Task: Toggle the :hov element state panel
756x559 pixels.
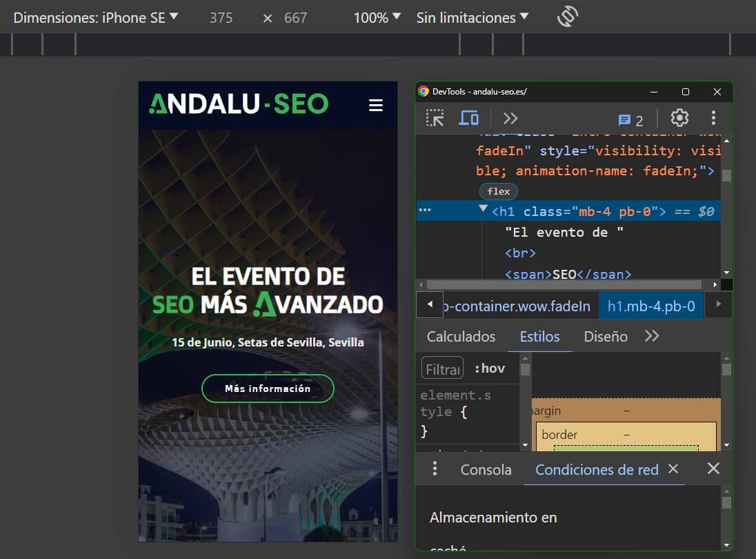Action: click(x=490, y=369)
